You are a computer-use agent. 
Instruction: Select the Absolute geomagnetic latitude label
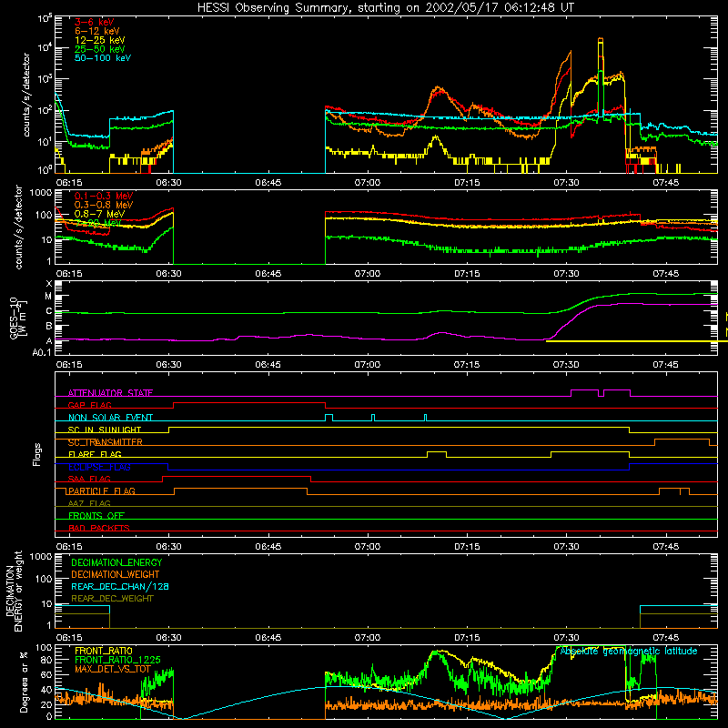tap(629, 652)
